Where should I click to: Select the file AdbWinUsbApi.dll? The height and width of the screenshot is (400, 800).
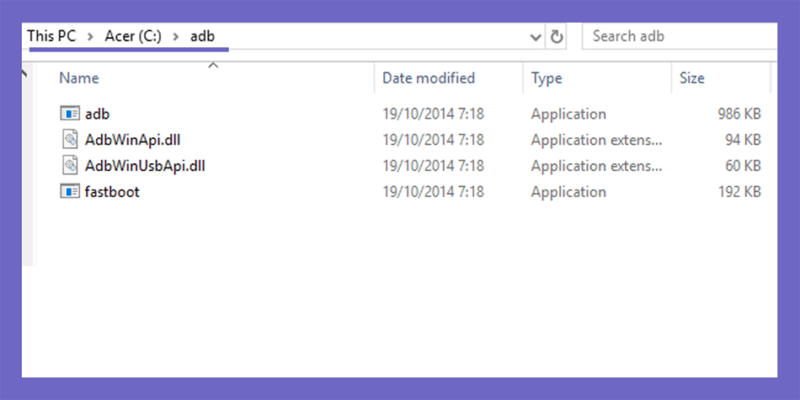click(x=145, y=166)
